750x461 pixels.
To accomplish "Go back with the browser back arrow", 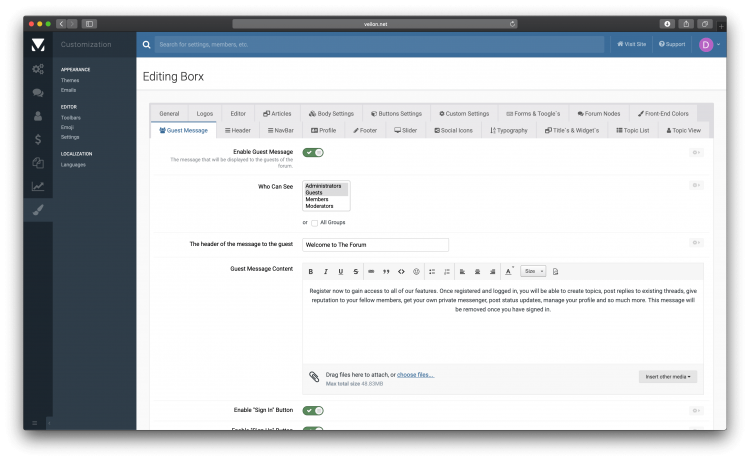I will (61, 23).
